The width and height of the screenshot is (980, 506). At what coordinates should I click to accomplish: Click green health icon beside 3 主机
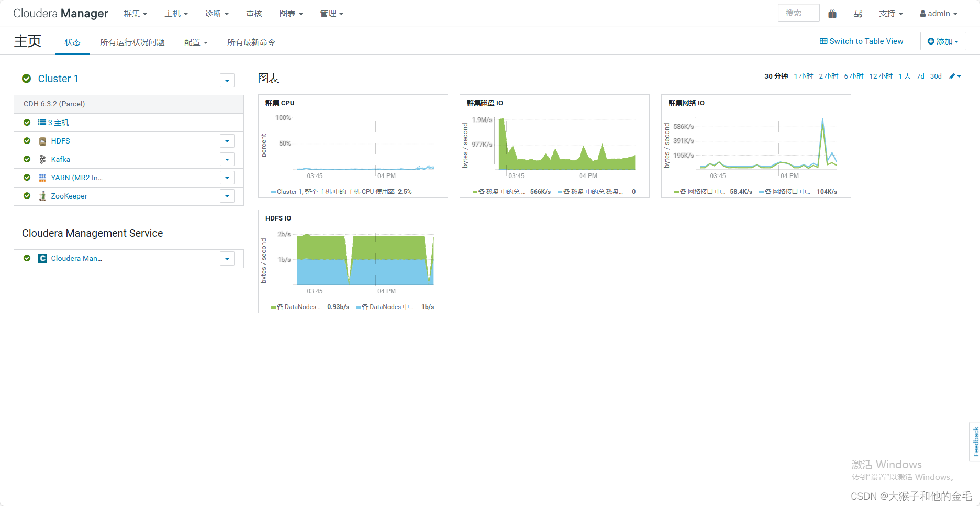click(x=27, y=123)
